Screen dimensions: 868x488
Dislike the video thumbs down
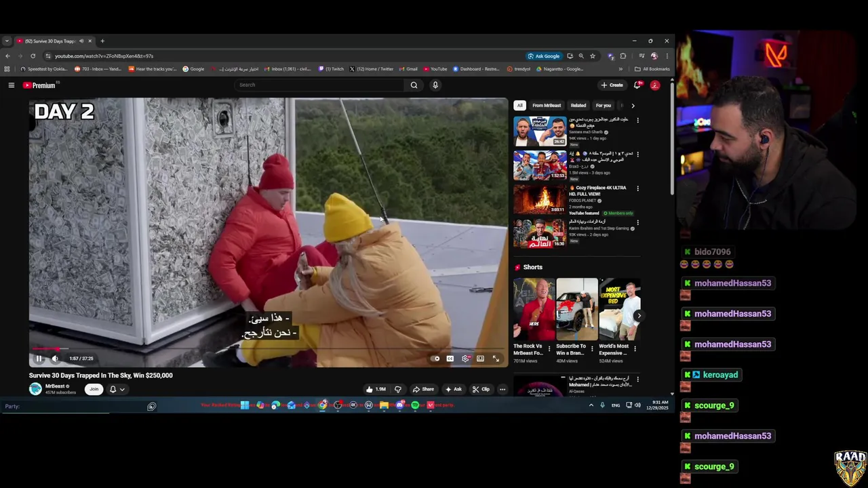(x=397, y=389)
